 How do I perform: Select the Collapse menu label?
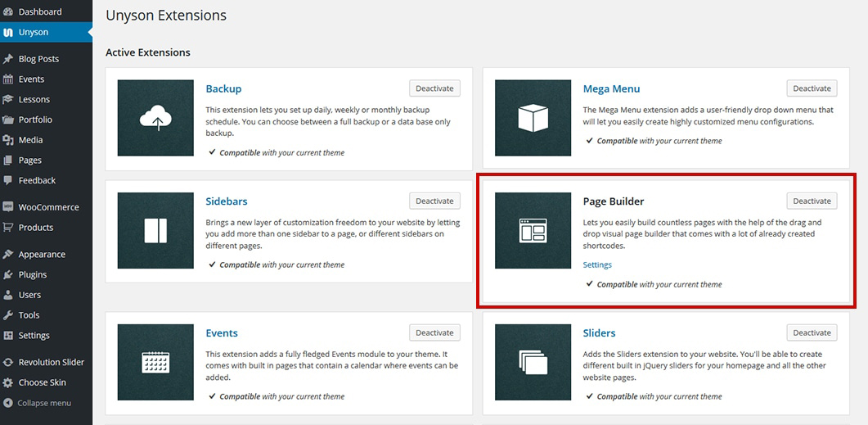point(44,403)
